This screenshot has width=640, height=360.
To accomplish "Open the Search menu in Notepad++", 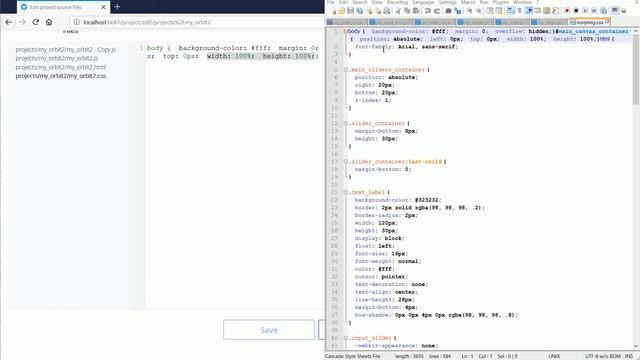I will tap(360, 2).
